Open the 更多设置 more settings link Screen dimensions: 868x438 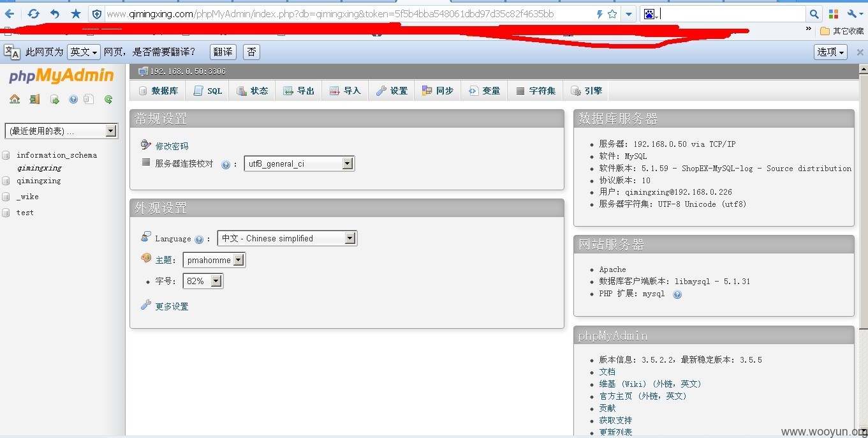[x=172, y=306]
